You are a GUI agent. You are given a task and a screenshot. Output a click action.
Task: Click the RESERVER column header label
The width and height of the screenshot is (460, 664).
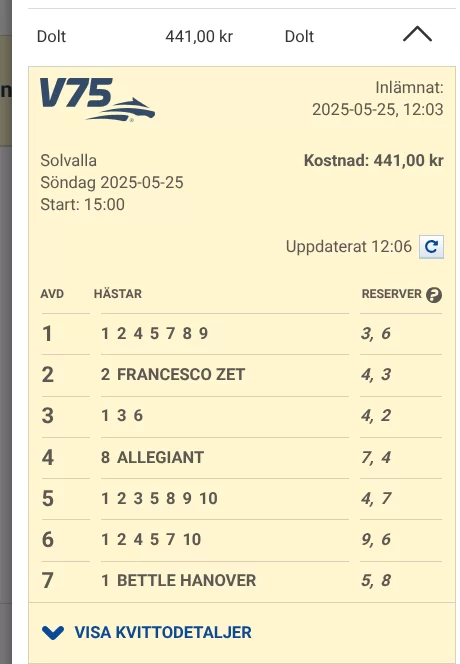(x=392, y=294)
